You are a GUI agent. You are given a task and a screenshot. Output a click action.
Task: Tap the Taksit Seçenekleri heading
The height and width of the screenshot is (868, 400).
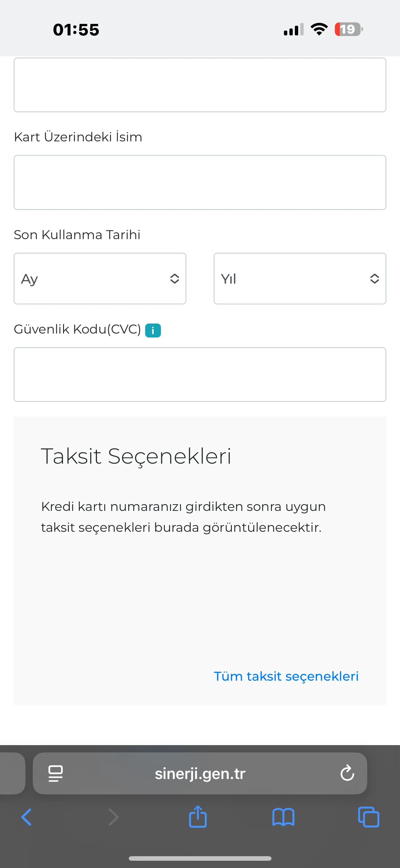(x=136, y=456)
